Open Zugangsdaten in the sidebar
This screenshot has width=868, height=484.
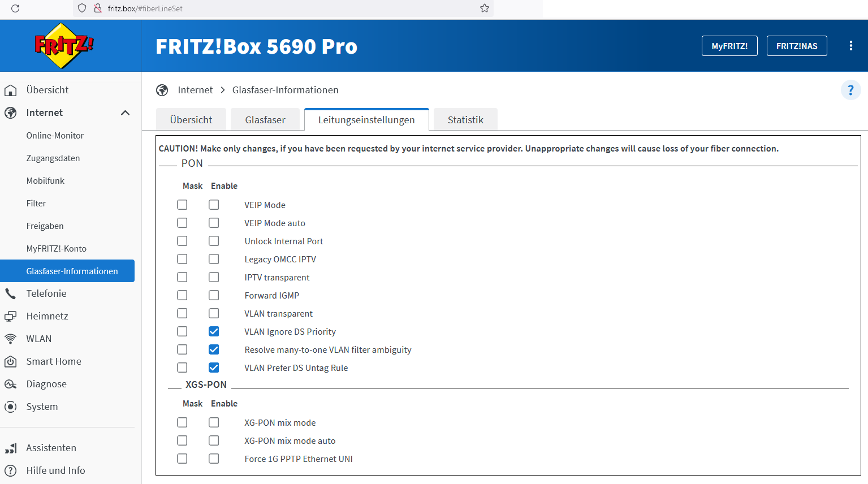53,158
